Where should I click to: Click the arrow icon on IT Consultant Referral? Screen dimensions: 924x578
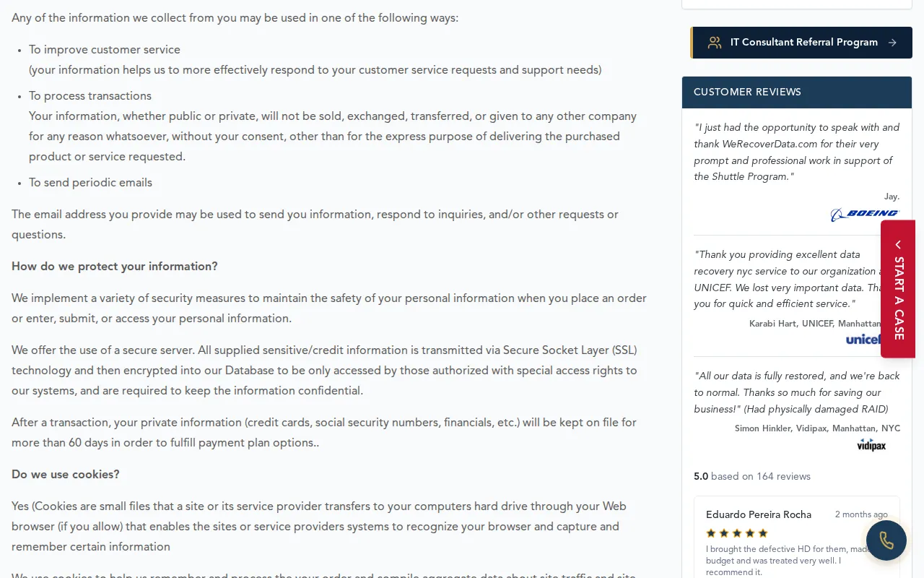coord(892,43)
